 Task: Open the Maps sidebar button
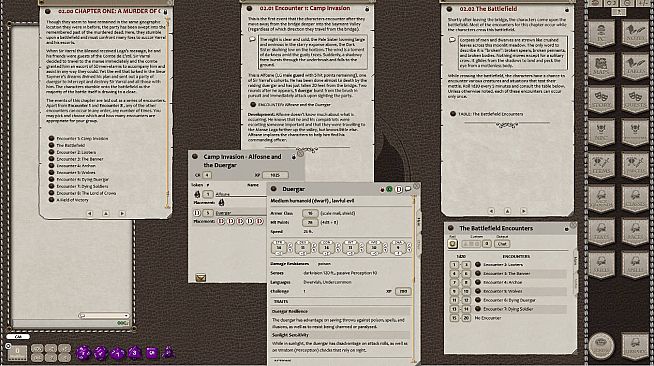(x=601, y=66)
